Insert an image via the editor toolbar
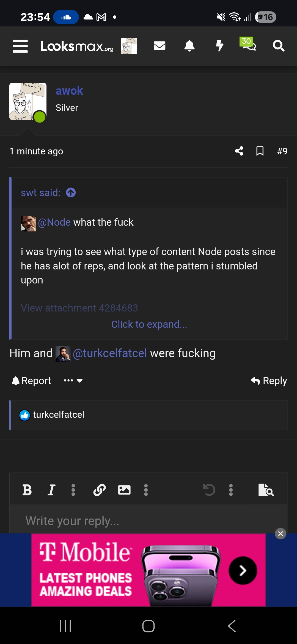 [124, 490]
